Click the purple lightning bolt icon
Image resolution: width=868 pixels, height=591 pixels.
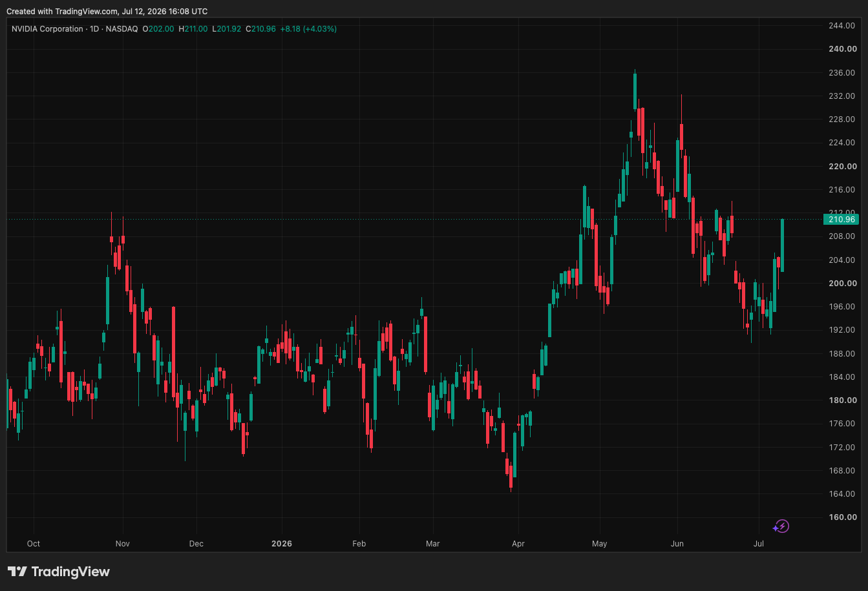pos(781,526)
